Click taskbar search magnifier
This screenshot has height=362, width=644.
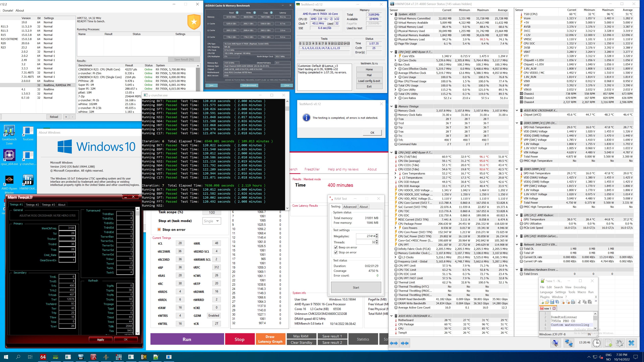pyautogui.click(x=18, y=357)
